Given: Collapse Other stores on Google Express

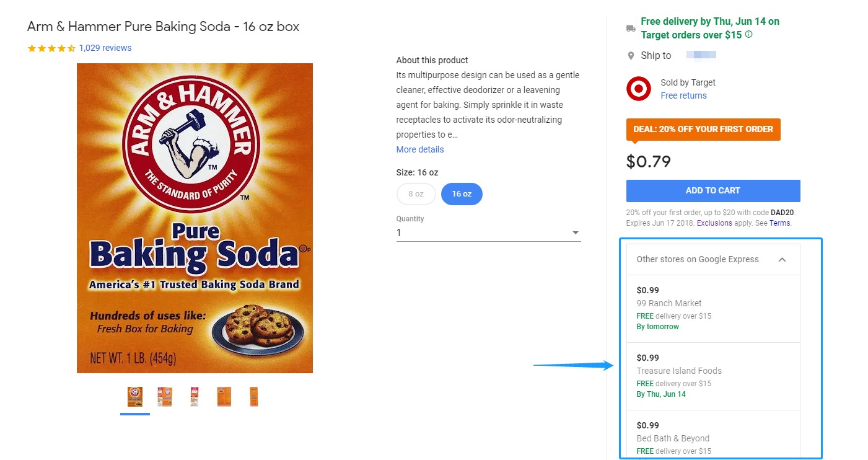Looking at the screenshot, I should tap(782, 260).
